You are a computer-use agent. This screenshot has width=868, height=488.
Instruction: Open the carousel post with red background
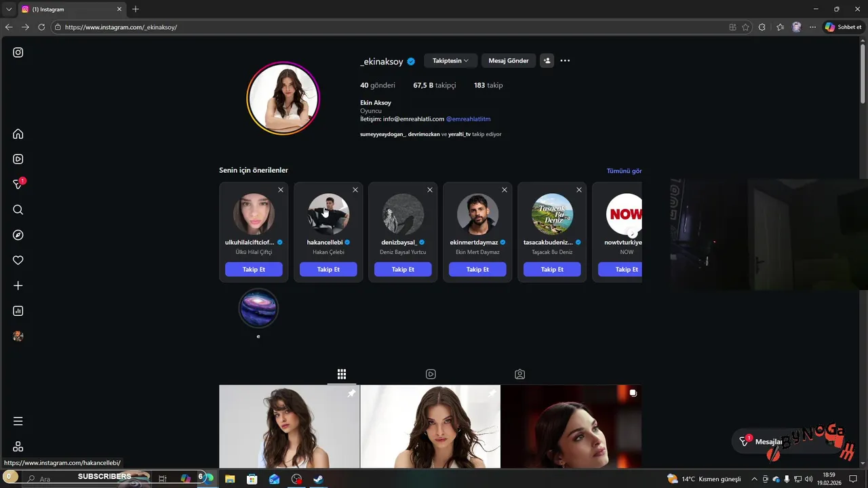pos(571,426)
